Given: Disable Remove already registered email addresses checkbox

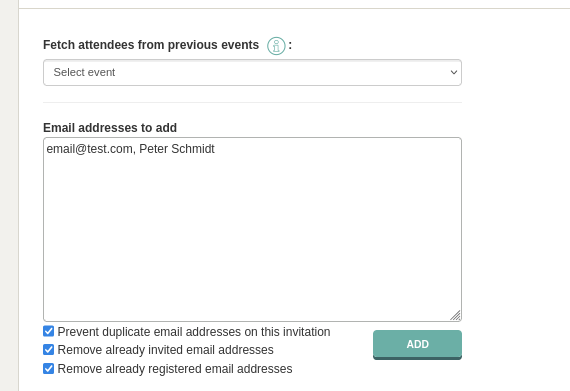Looking at the screenshot, I should 48,368.
